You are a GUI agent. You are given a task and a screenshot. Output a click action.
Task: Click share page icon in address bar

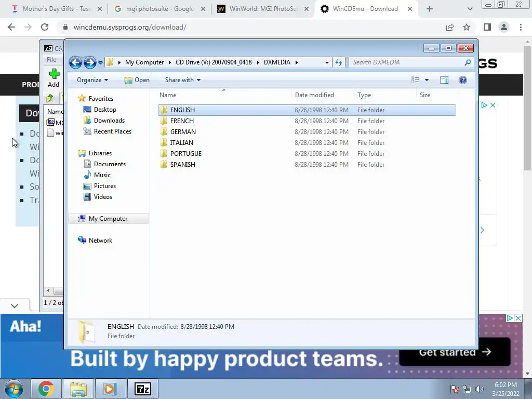click(x=450, y=27)
